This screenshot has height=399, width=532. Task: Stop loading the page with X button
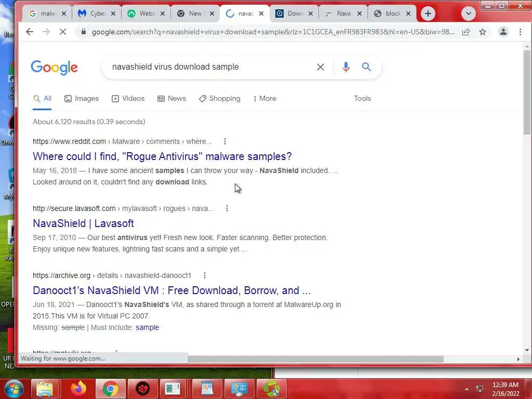point(63,32)
